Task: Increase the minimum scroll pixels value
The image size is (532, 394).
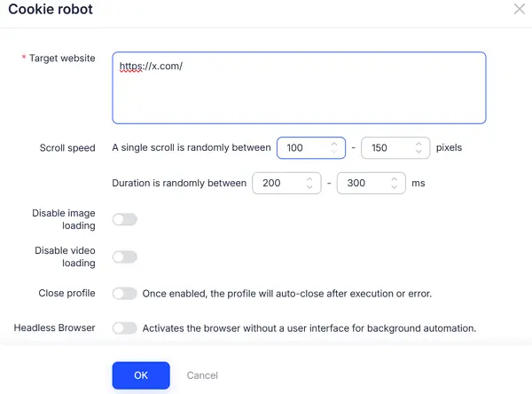Action: [x=333, y=143]
